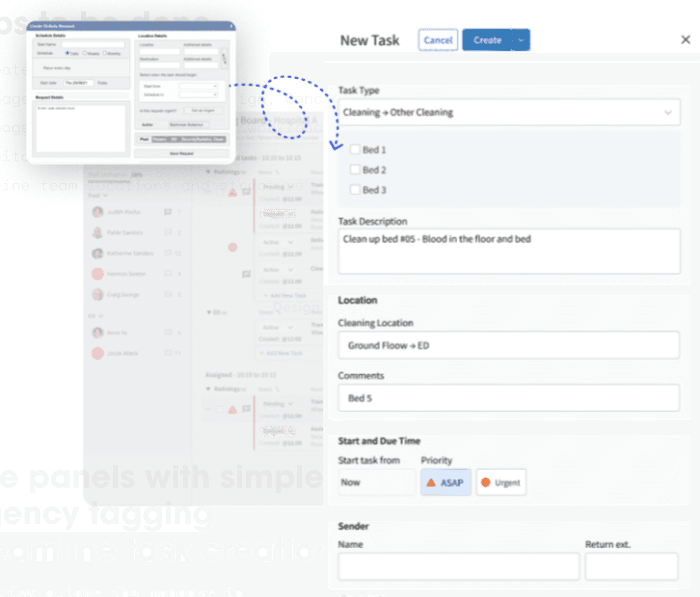
Task: Check the Bed 3 checkbox
Action: click(x=355, y=190)
